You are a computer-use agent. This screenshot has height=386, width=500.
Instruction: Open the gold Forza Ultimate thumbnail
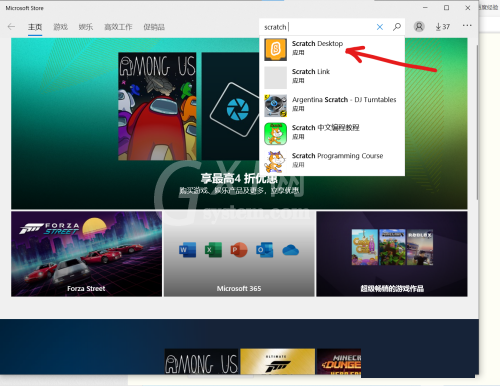277,361
